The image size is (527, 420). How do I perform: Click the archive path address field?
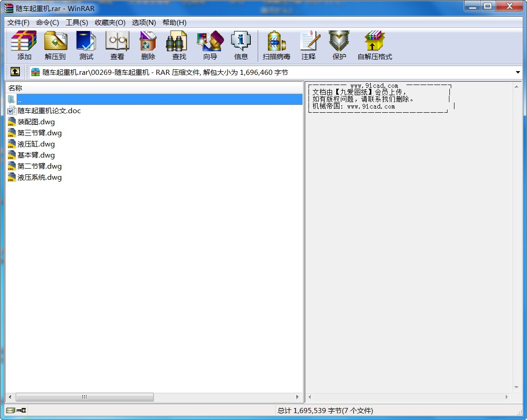[x=275, y=72]
